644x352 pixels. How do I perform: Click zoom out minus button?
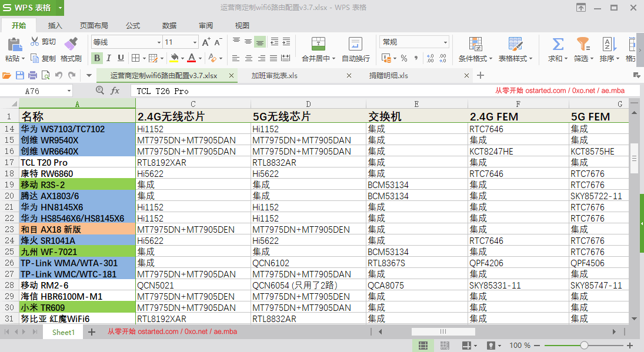pos(537,346)
